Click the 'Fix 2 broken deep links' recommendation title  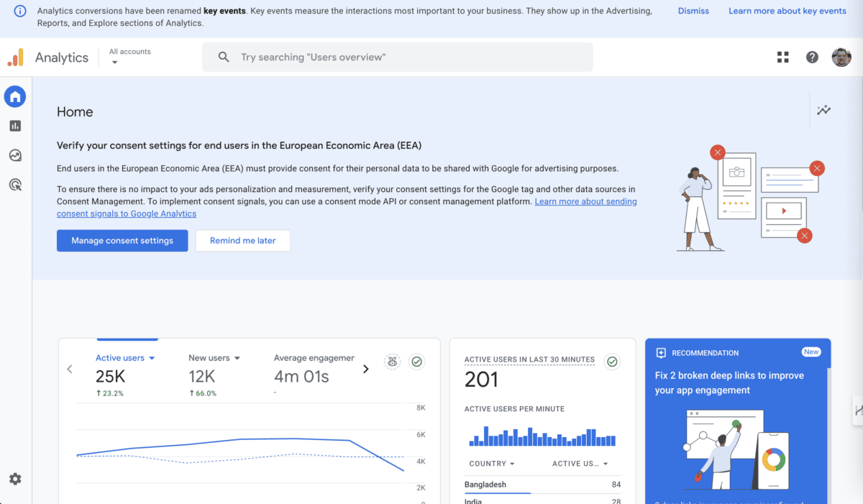click(x=729, y=383)
